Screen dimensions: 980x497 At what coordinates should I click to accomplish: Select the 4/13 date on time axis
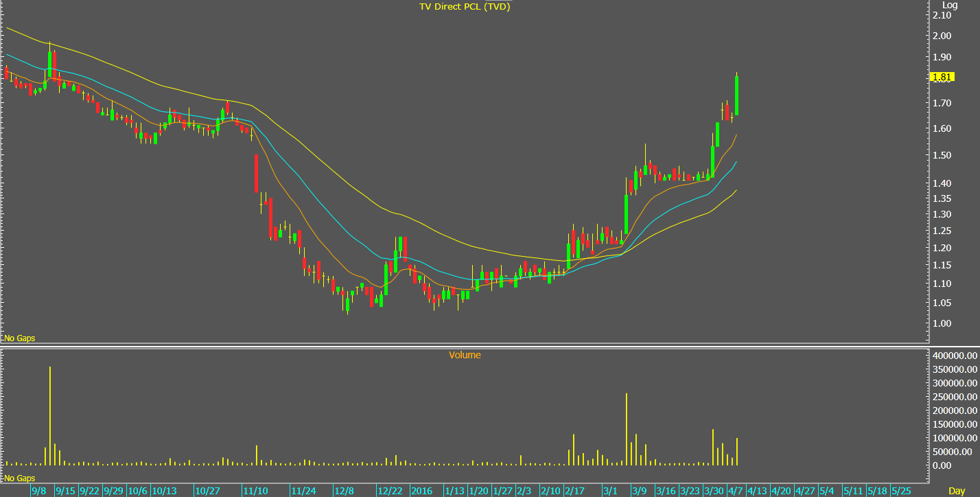[x=757, y=491]
